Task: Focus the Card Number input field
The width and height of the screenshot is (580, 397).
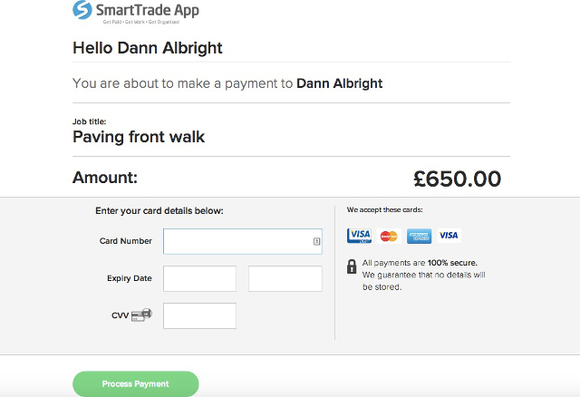Action: coord(243,241)
